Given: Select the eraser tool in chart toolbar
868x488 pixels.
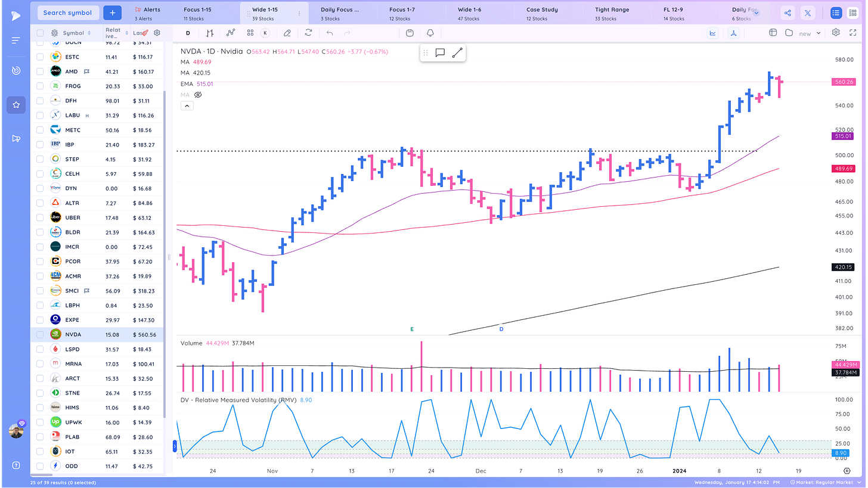Looking at the screenshot, I should point(287,33).
